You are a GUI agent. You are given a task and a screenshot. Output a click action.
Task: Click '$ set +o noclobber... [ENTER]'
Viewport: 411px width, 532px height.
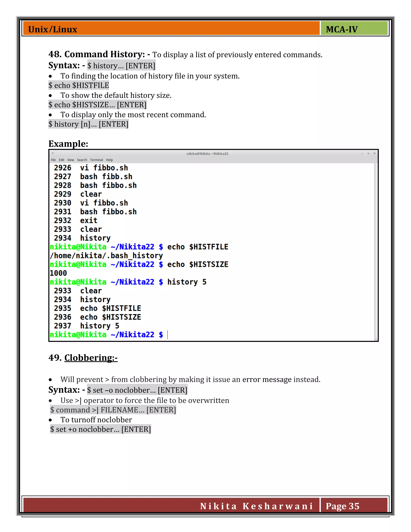[101, 429]
